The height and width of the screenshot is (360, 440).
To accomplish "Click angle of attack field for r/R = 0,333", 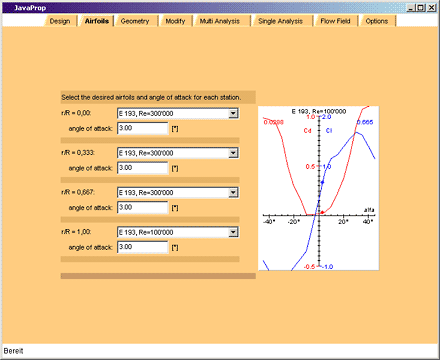I will click(143, 168).
